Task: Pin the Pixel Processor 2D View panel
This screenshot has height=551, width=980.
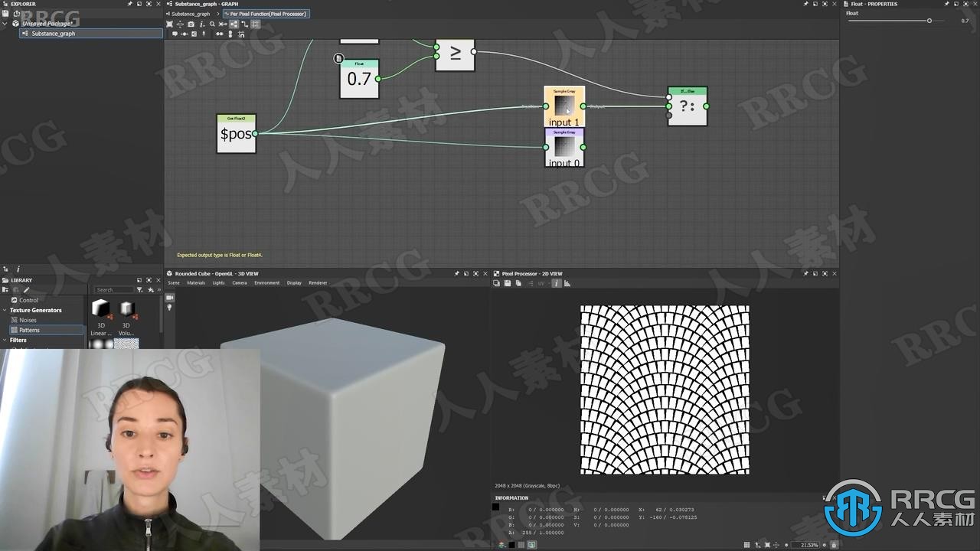Action: click(806, 273)
